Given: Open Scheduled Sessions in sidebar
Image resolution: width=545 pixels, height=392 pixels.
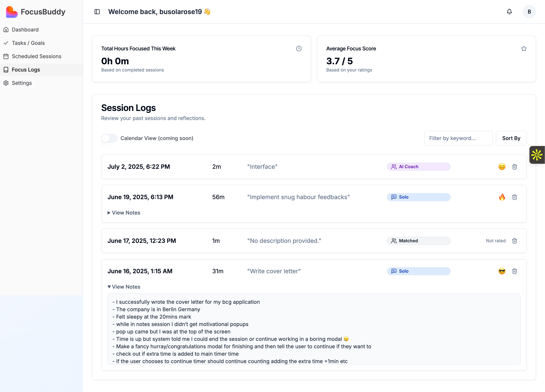Looking at the screenshot, I should pyautogui.click(x=37, y=56).
